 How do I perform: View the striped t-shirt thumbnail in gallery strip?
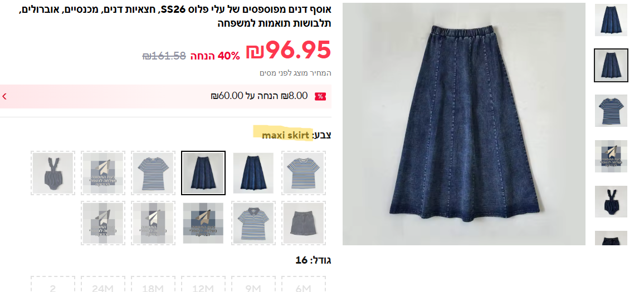pos(611,111)
